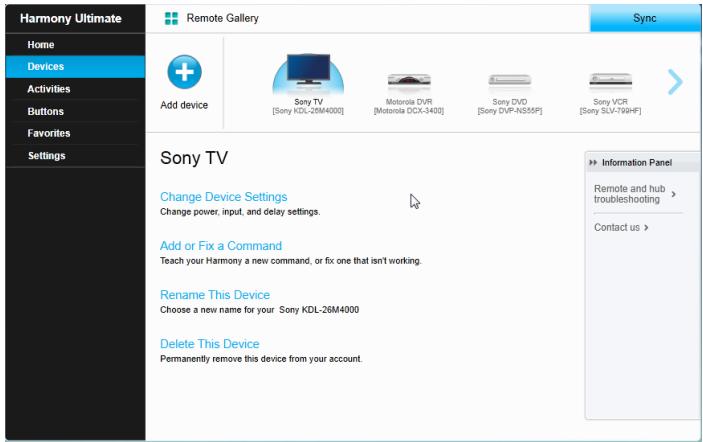Screen dimensions: 703x442
Task: Click the Sony TV heading
Action: pyautogui.click(x=194, y=158)
